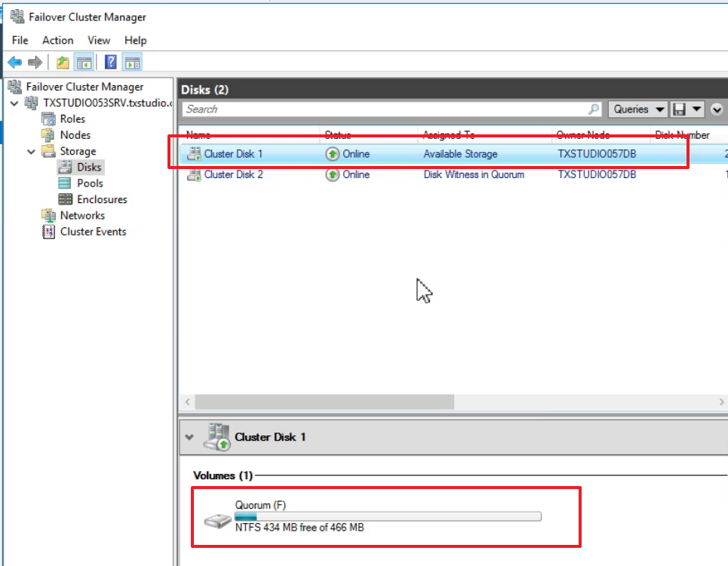Open Pools under Storage
Image resolution: width=728 pixels, height=566 pixels.
pos(90,183)
